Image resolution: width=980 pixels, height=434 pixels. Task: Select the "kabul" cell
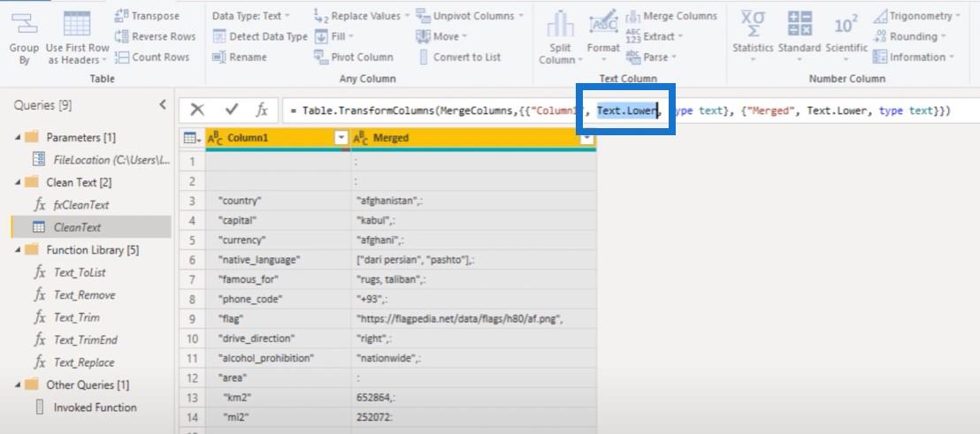coord(474,220)
